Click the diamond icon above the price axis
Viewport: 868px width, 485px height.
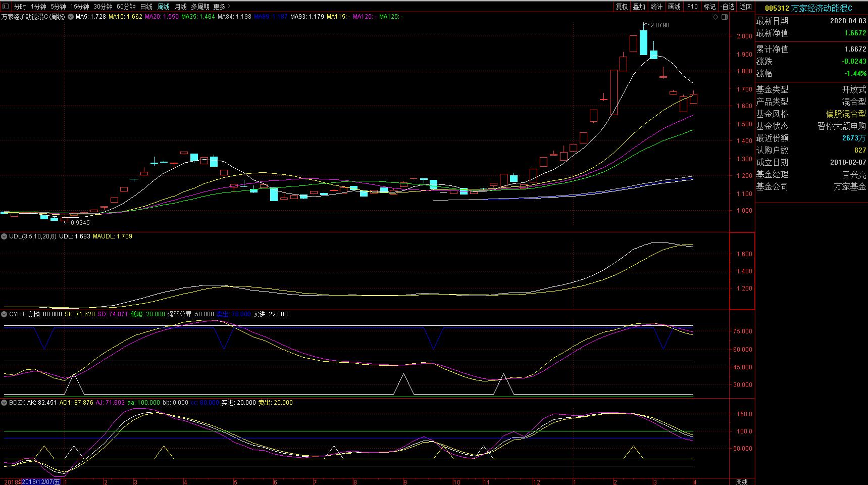coord(715,17)
